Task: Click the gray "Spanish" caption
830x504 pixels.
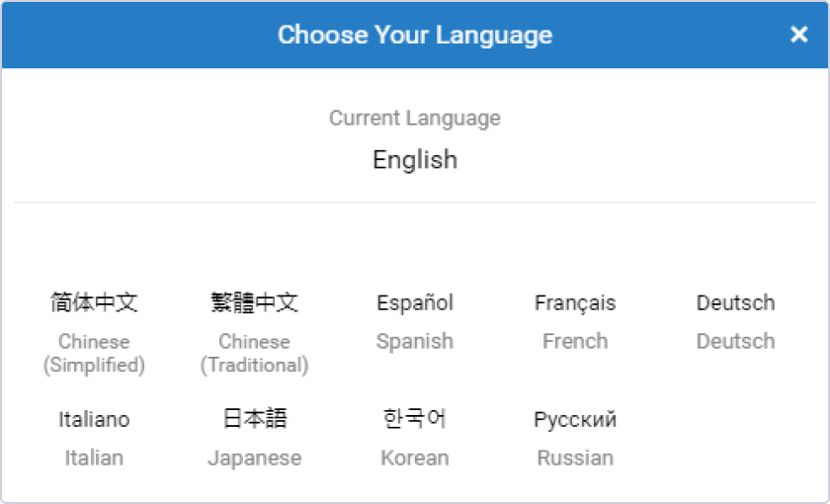Action: tap(415, 341)
